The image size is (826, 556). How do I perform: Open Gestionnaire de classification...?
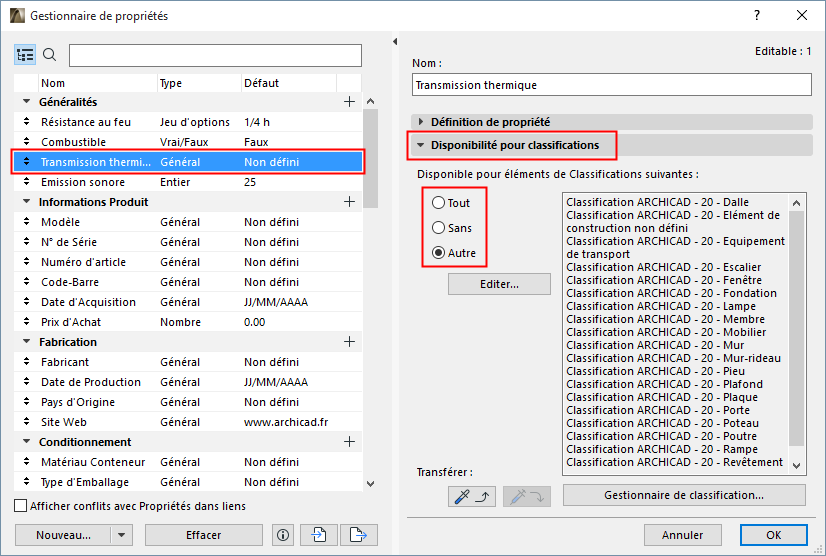click(x=684, y=495)
